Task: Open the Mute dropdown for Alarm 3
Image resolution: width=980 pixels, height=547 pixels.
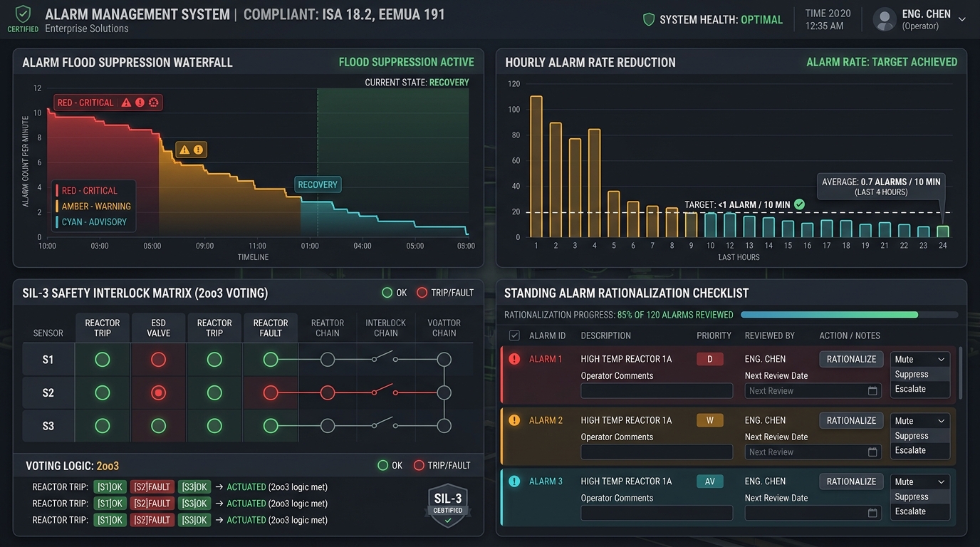Action: point(919,481)
